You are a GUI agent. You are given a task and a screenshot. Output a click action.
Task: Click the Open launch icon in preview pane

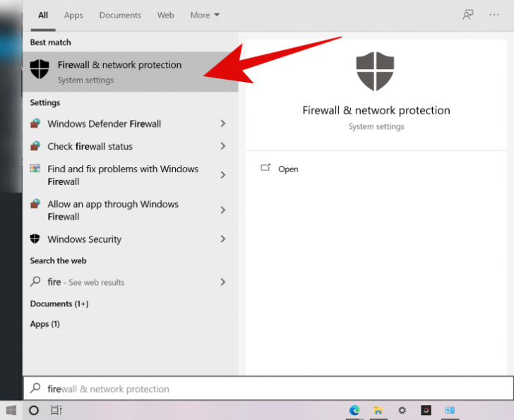[265, 168]
